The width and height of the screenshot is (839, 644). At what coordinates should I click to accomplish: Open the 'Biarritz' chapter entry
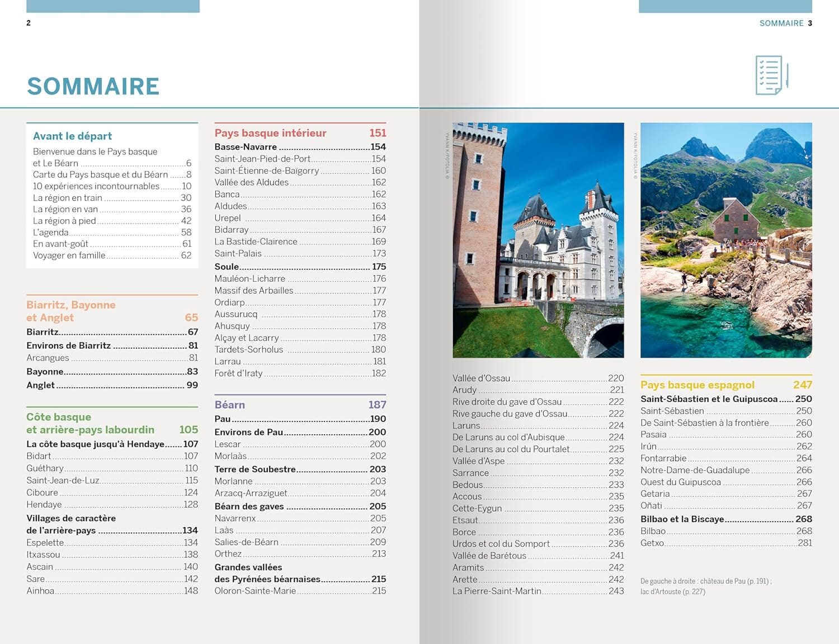tap(42, 331)
